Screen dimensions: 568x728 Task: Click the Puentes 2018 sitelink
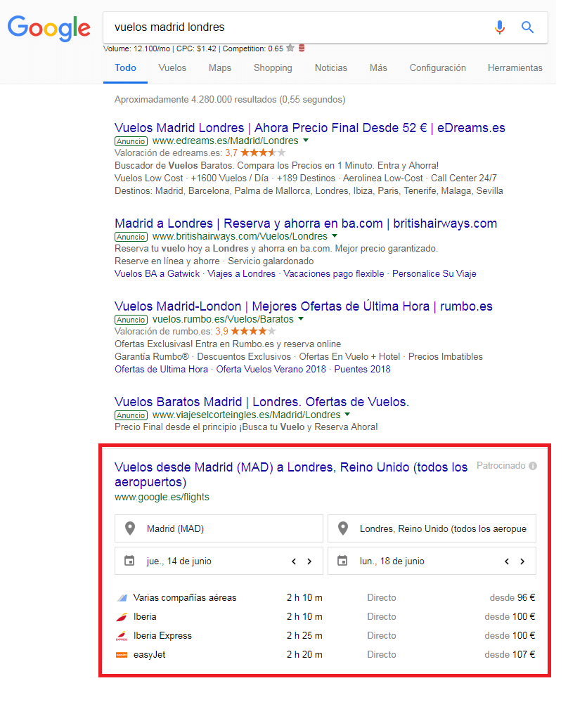(362, 369)
